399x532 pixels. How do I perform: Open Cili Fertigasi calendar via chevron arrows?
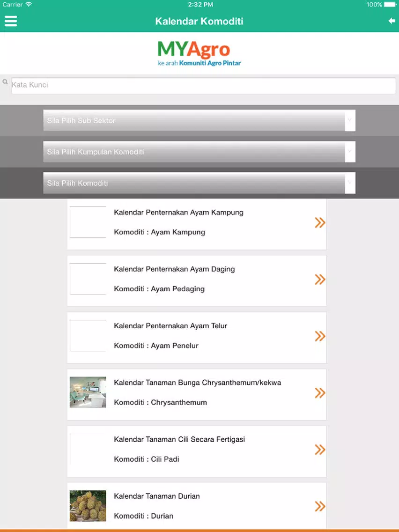click(x=320, y=449)
